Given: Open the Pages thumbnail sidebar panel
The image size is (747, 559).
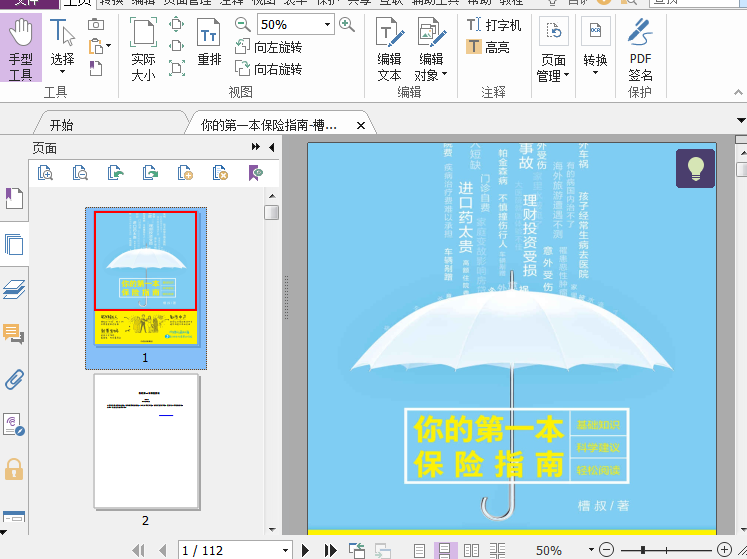Looking at the screenshot, I should [x=14, y=244].
